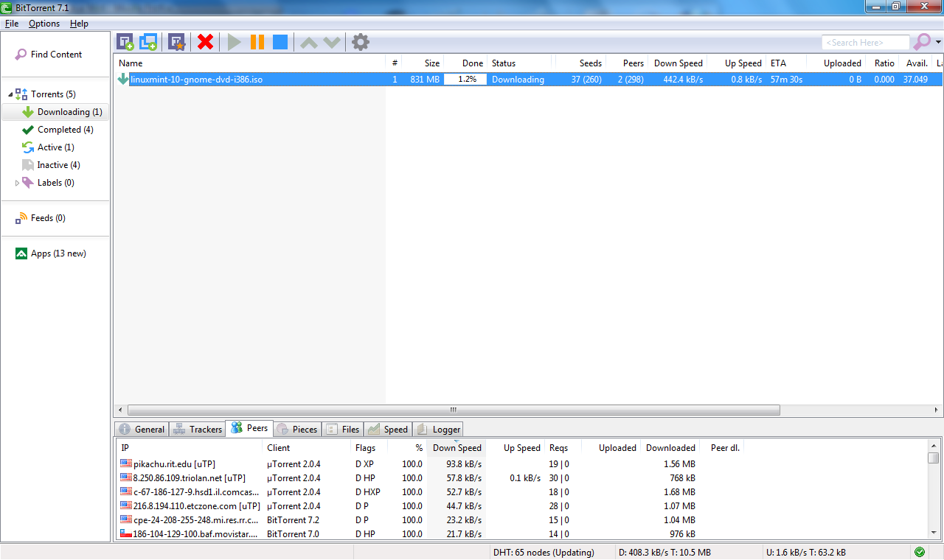944x560 pixels.
Task: Switch to the Trackers tab
Action: point(198,429)
